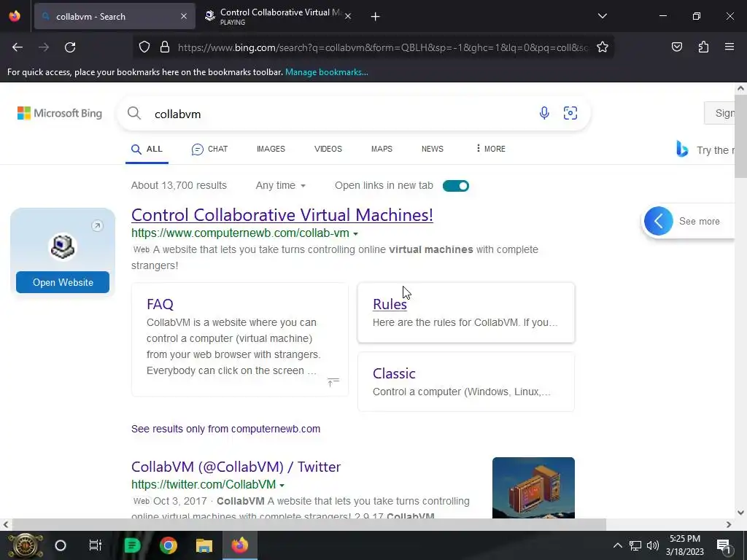Expand the twitter.com/CollabVM URL dropdown arrow
The width and height of the screenshot is (747, 560).
click(x=282, y=485)
